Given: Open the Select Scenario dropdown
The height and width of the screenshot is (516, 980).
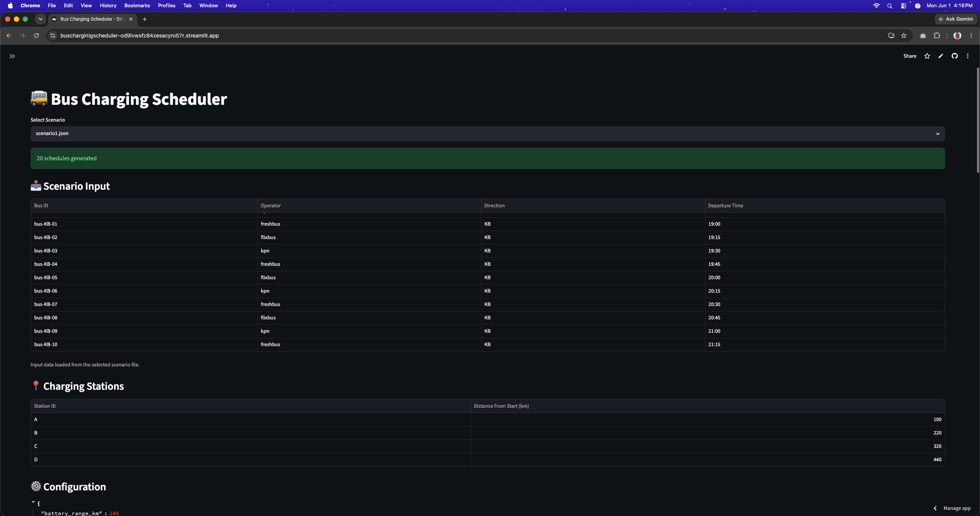Looking at the screenshot, I should [488, 133].
